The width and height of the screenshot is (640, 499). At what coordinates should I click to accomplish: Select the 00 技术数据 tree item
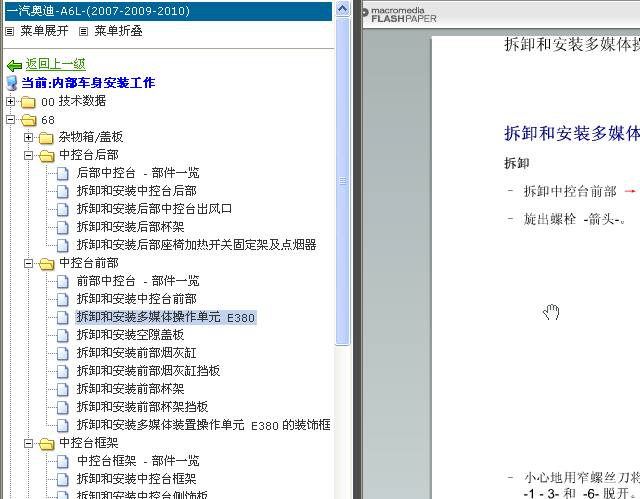point(73,101)
